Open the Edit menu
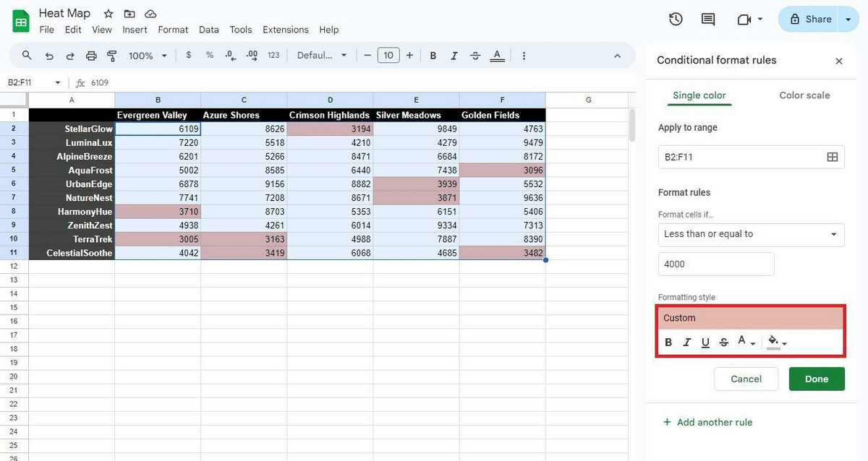868x461 pixels. [x=72, y=30]
